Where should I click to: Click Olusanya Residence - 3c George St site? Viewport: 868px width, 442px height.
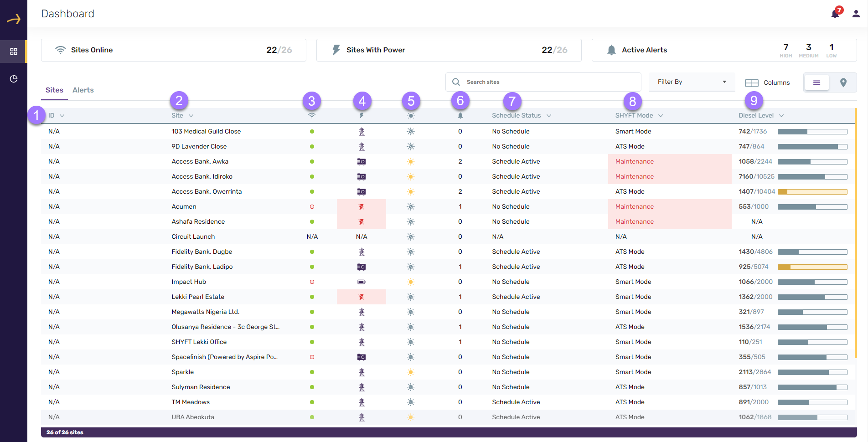pos(225,327)
